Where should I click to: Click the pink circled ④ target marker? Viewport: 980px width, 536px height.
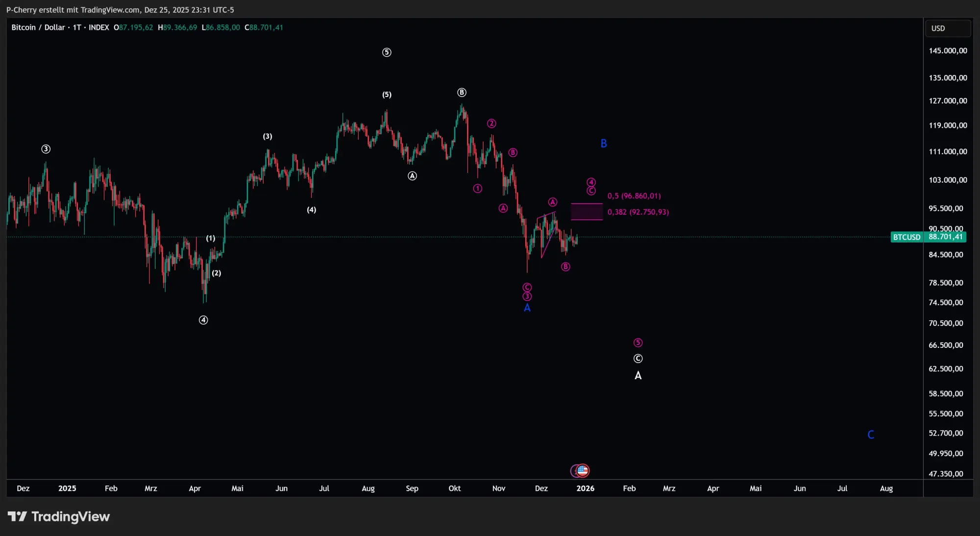590,183
